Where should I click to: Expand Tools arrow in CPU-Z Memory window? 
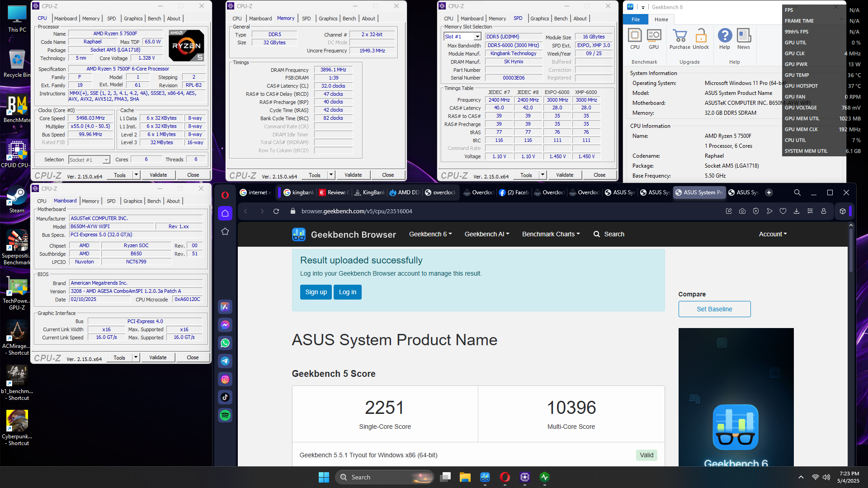click(331, 175)
